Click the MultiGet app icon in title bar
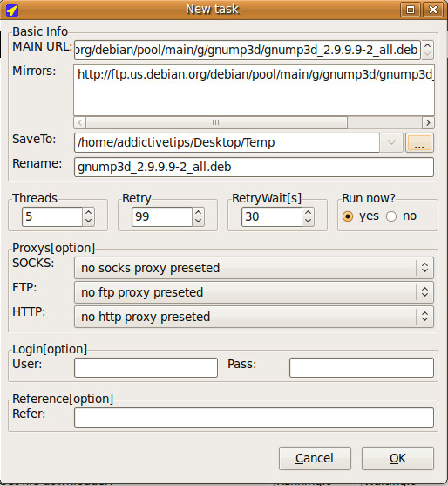448x486 pixels. click(12, 10)
